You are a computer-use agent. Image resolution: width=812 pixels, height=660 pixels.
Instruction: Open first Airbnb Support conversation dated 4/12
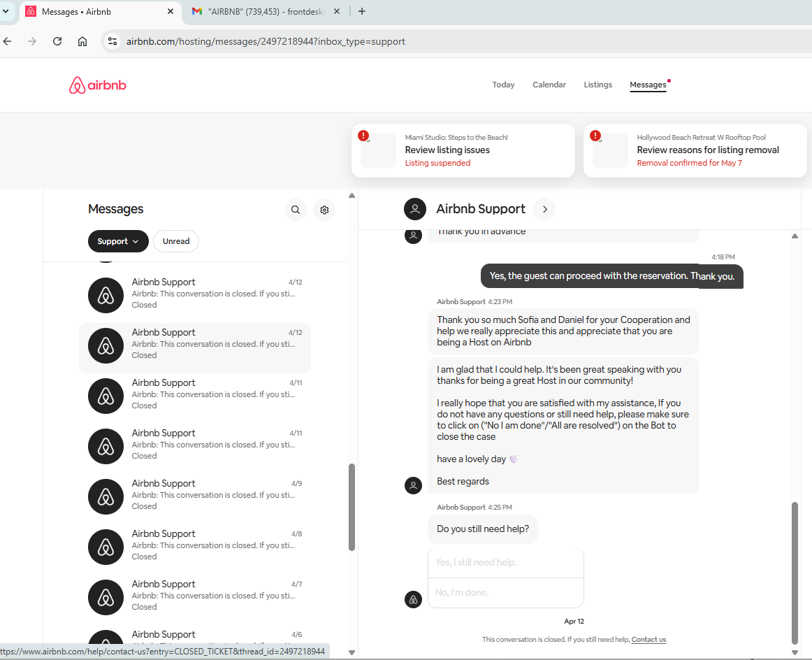click(195, 295)
